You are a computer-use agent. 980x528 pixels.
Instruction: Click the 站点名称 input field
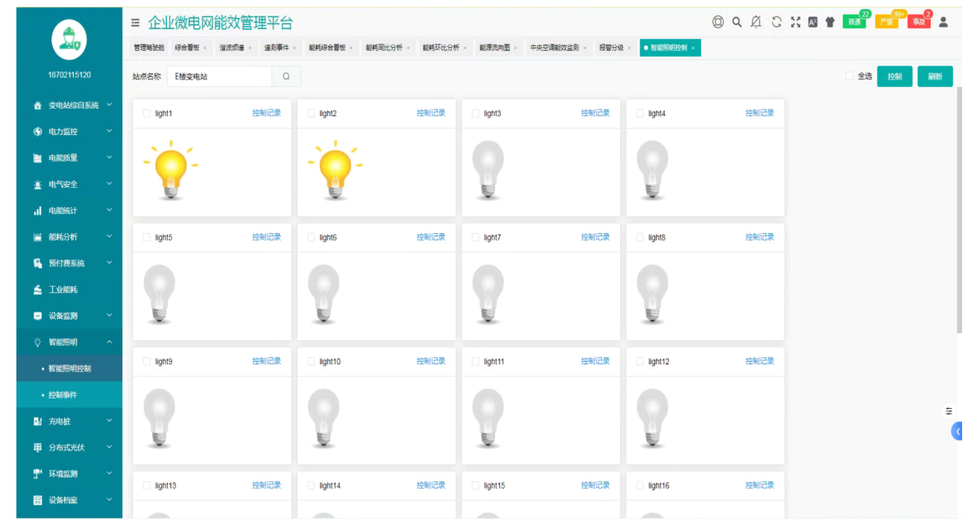[x=219, y=76]
